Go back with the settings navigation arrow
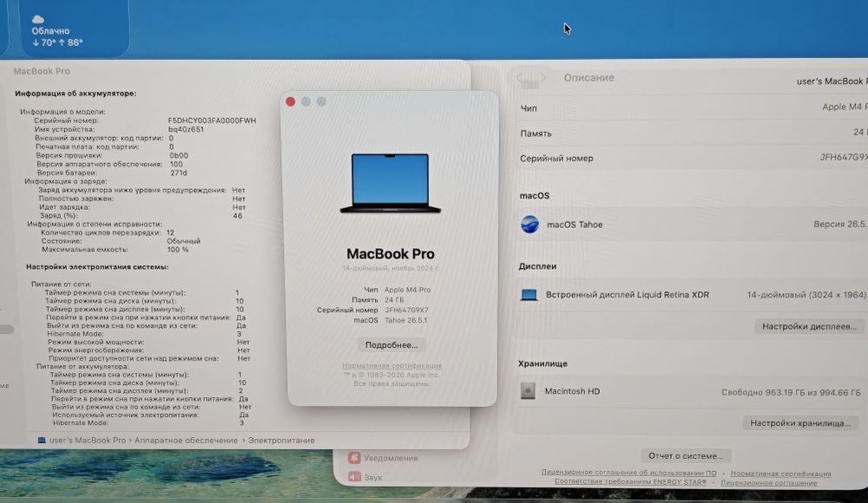The width and height of the screenshot is (868, 503). (x=520, y=78)
